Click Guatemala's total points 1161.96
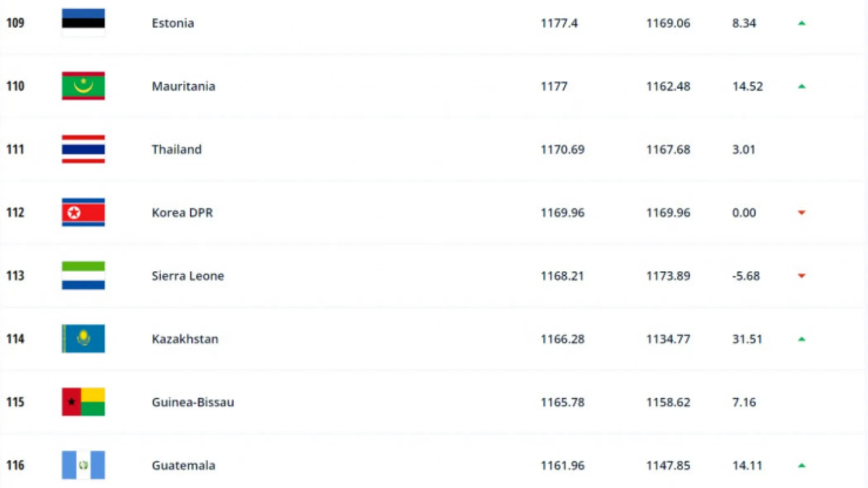The height and width of the screenshot is (488, 868). point(563,466)
